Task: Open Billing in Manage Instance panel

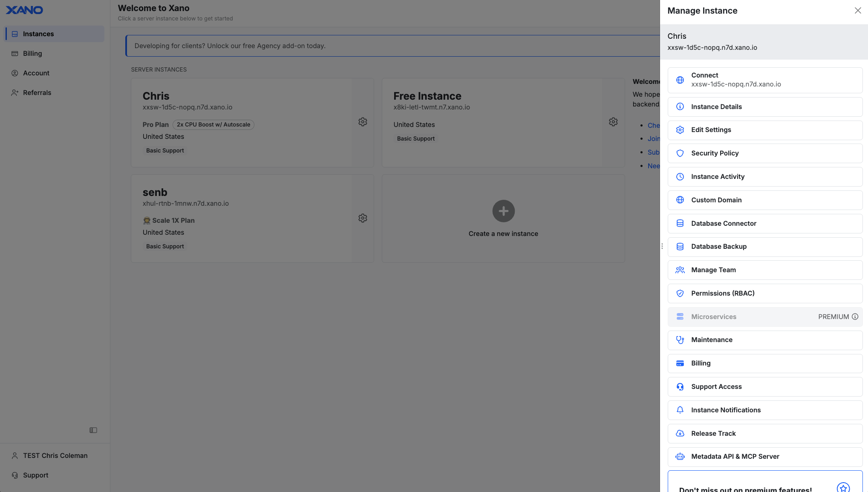Action: click(765, 363)
